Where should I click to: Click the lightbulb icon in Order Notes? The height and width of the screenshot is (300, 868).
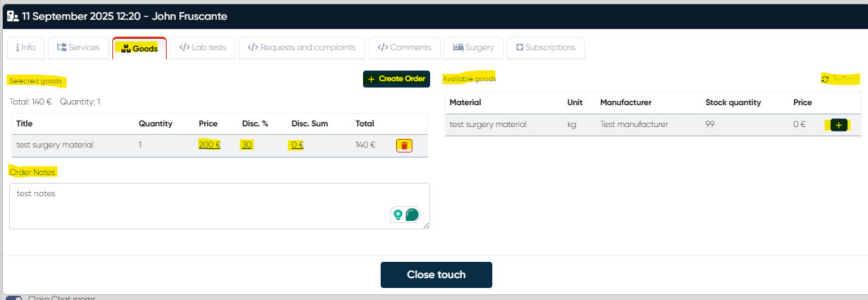click(x=398, y=215)
